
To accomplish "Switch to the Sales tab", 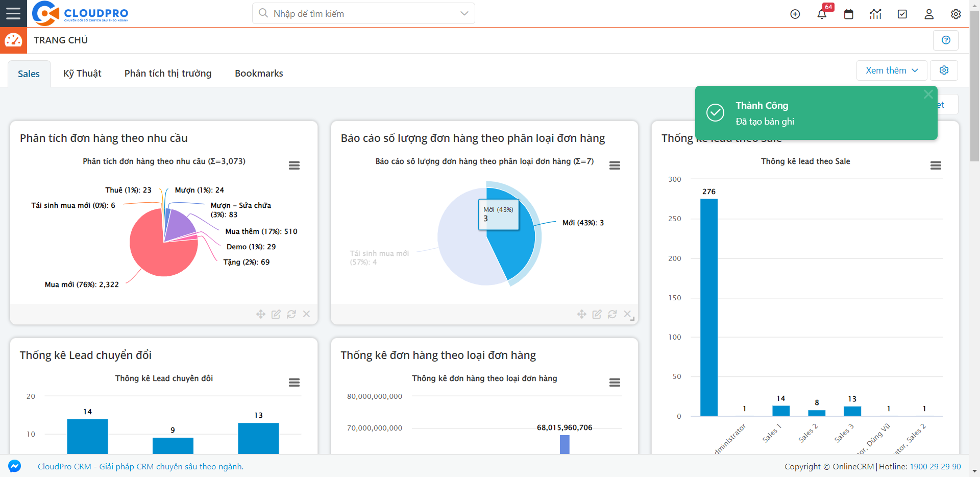I will pyautogui.click(x=29, y=74).
